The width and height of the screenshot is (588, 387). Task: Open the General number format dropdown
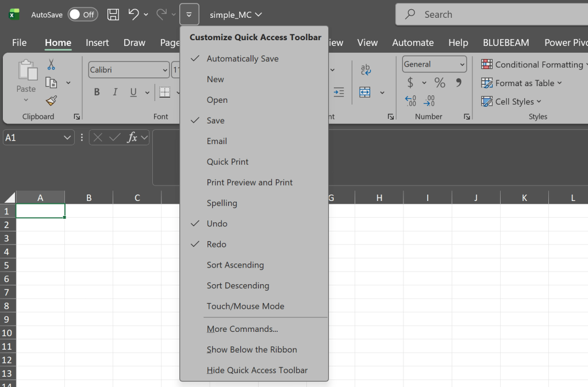(x=462, y=64)
